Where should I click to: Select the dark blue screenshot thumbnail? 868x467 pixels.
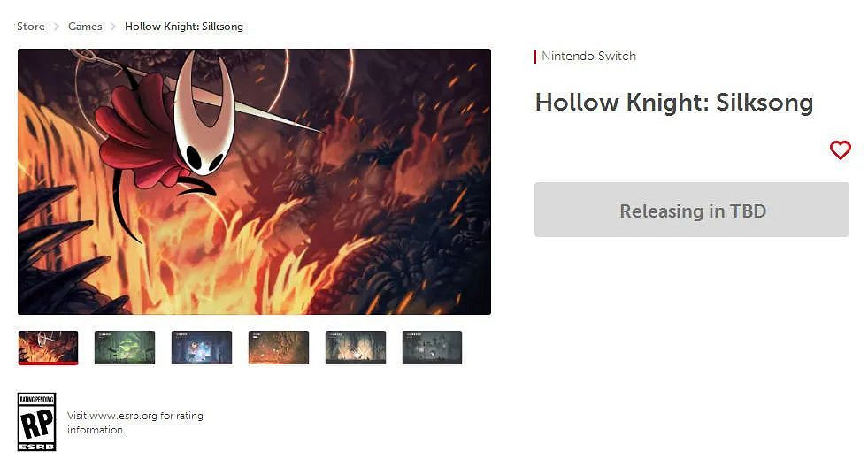(202, 348)
